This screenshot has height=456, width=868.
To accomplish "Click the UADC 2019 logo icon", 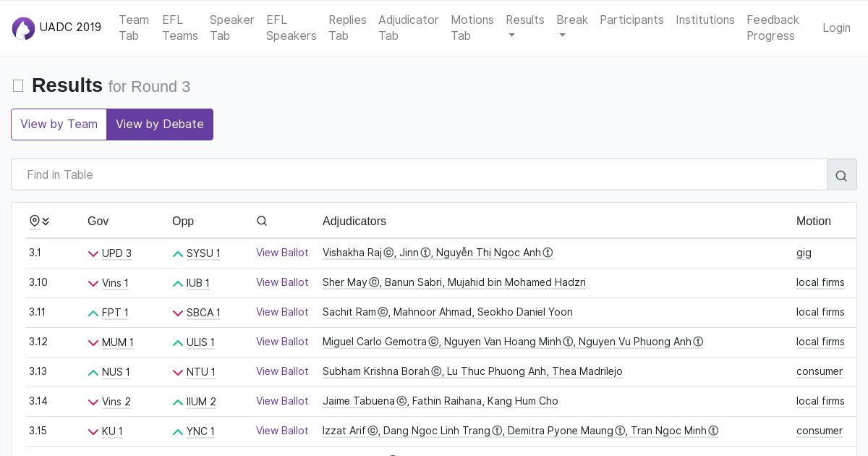I will (23, 28).
